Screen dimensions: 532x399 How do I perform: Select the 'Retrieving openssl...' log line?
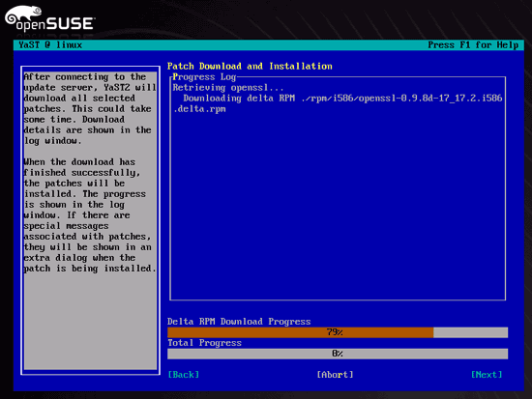point(228,88)
